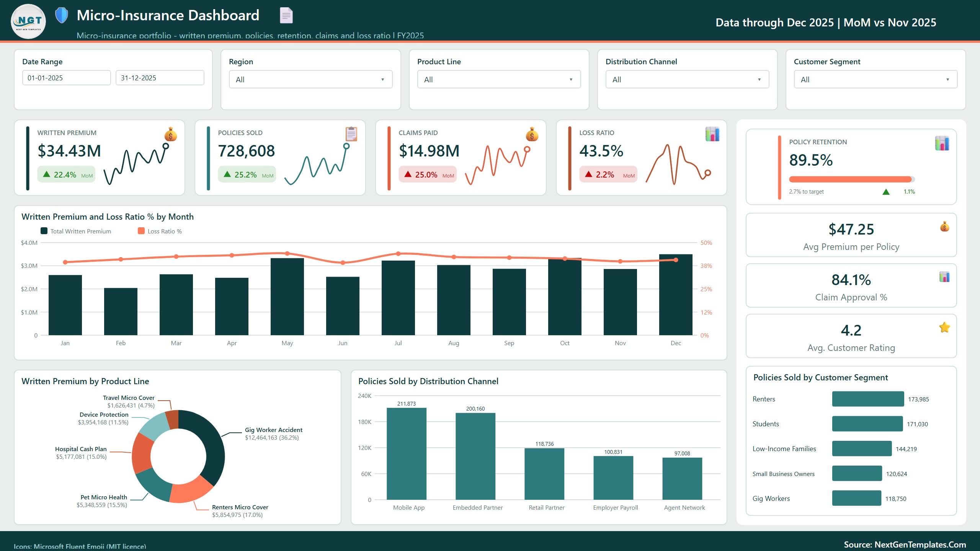Click bar chart icon on Loss Ratio card

tap(712, 134)
